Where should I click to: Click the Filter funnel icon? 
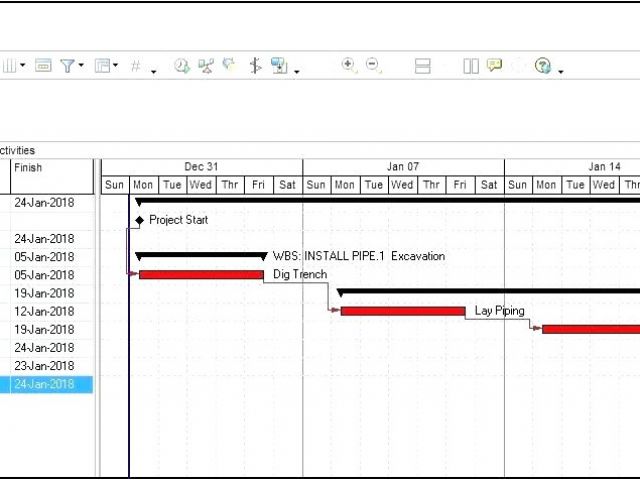pos(67,66)
